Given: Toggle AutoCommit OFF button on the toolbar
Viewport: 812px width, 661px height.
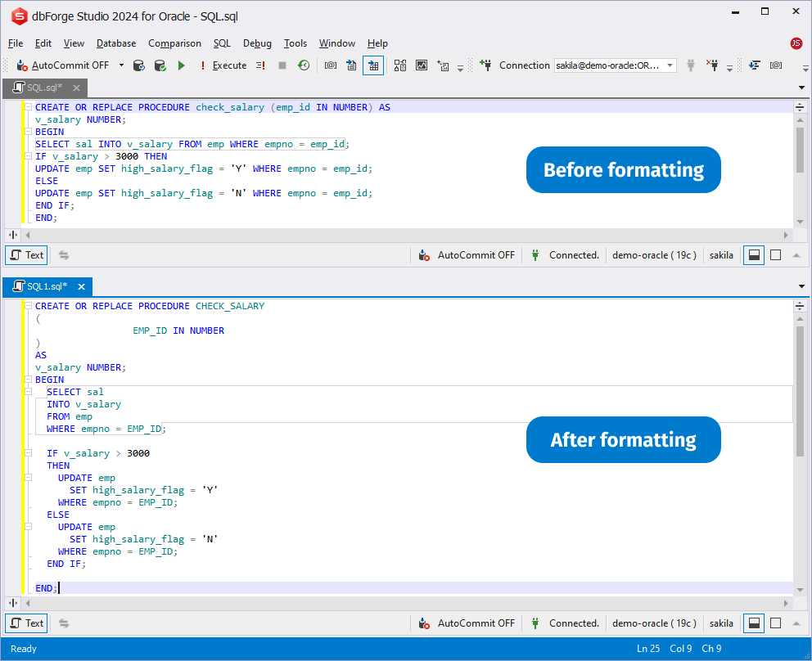Looking at the screenshot, I should [x=64, y=65].
